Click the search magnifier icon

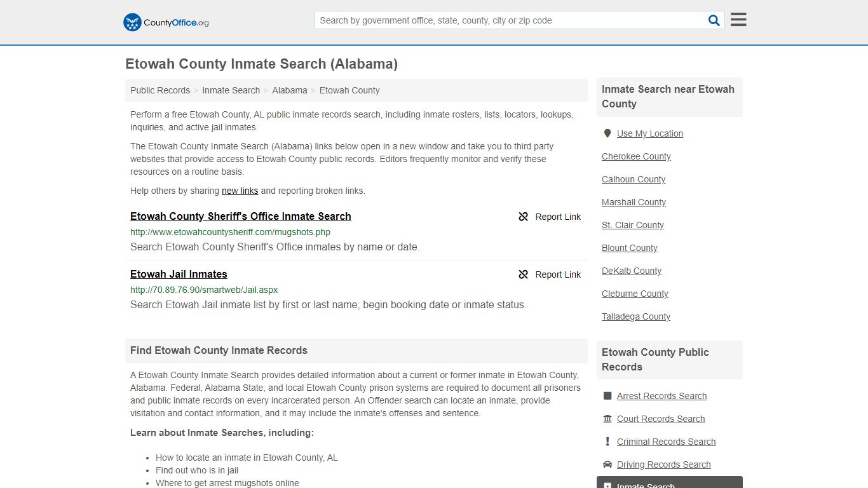click(714, 20)
